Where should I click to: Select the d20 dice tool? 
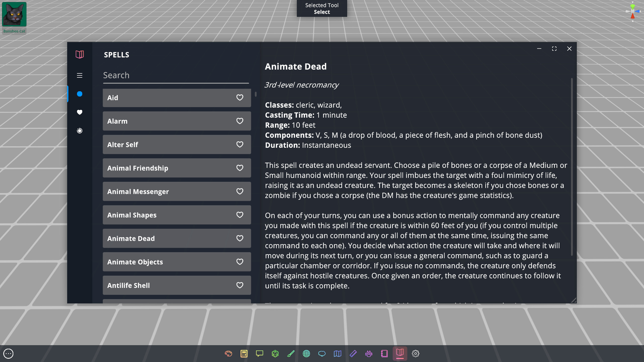(x=275, y=353)
